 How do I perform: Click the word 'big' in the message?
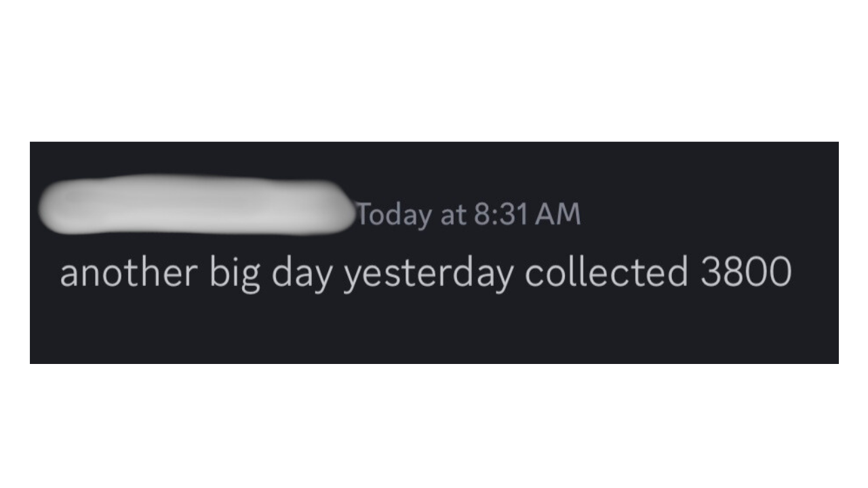pos(235,274)
